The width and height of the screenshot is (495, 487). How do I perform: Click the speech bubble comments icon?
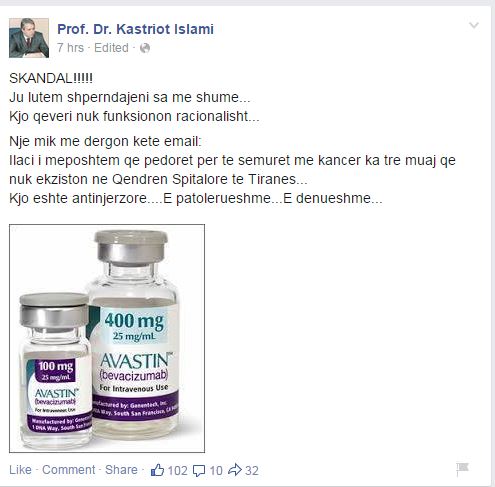(x=199, y=471)
